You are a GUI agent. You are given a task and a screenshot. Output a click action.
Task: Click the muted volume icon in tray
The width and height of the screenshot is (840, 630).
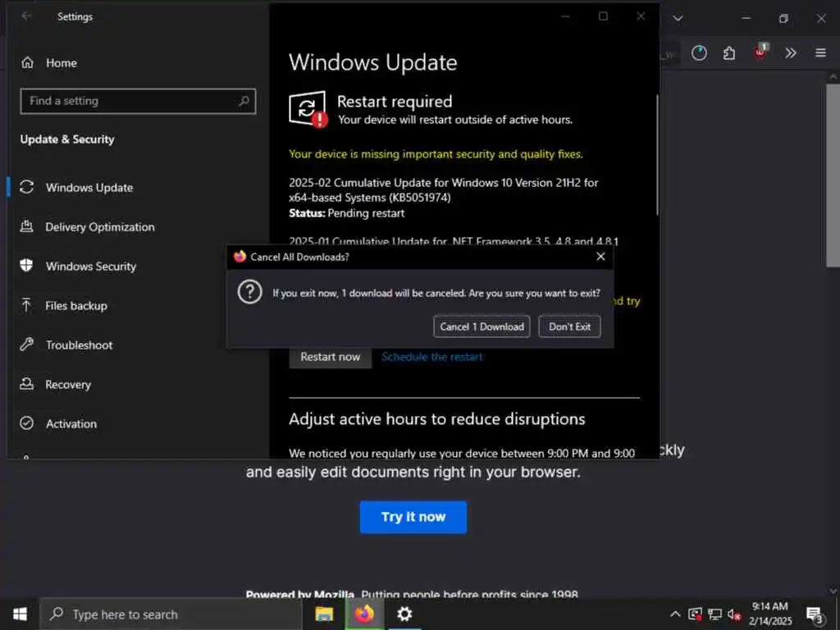click(x=734, y=614)
